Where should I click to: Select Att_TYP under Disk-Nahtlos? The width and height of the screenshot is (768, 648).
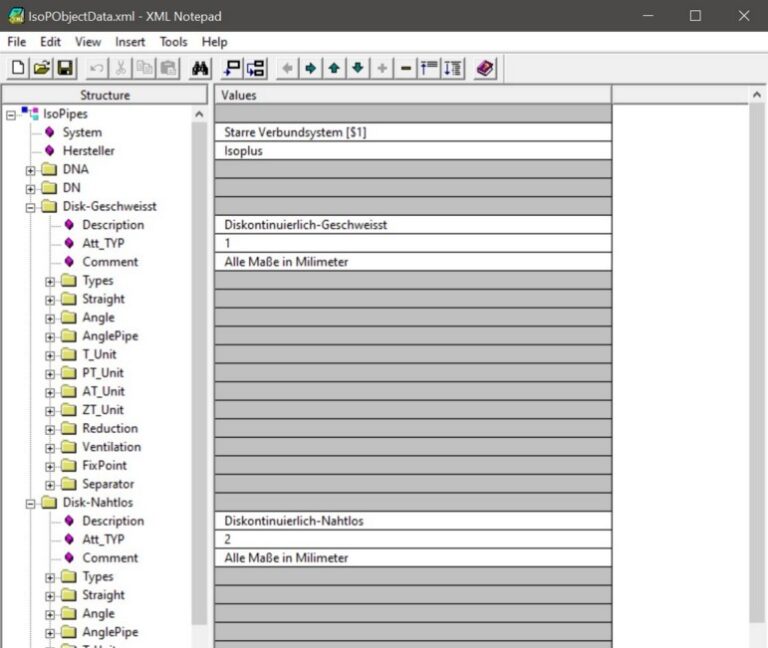tap(103, 539)
